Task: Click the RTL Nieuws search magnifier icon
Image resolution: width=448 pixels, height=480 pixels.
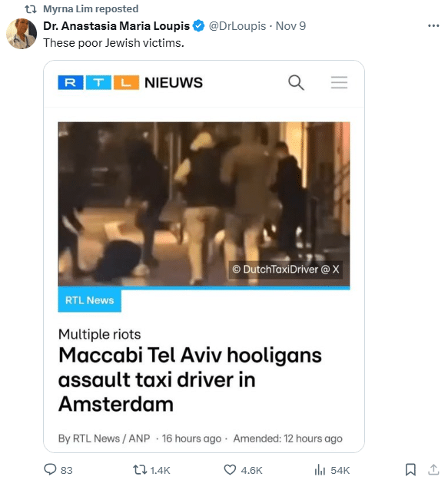Action: pos(296,83)
